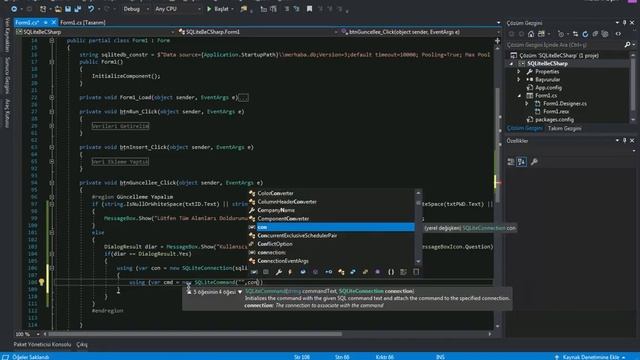This screenshot has width=640, height=360.
Task: Switch to Form1.cs [Tasarım] tab
Action: (83, 22)
